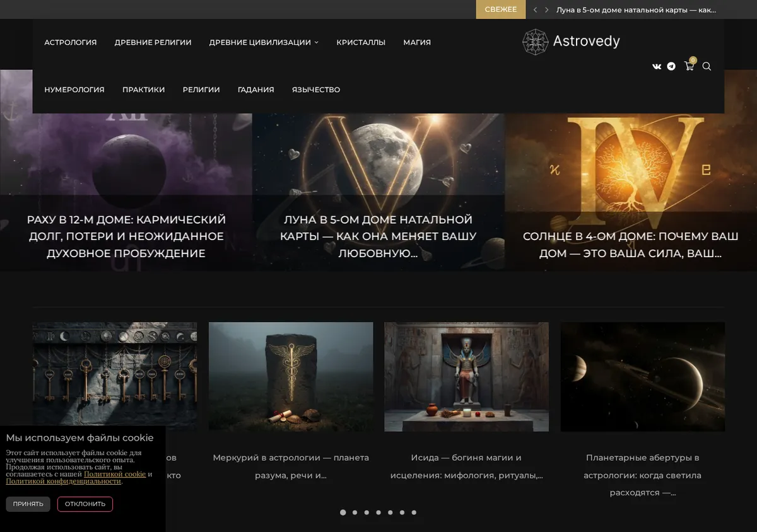Image resolution: width=757 pixels, height=532 pixels.
Task: Open the Исида goddess article thumbnail
Action: tap(467, 377)
